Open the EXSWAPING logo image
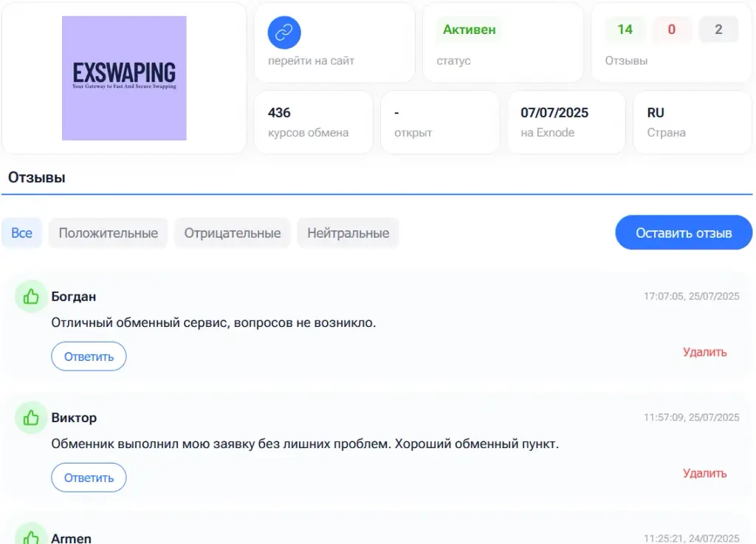The width and height of the screenshot is (756, 544). pyautogui.click(x=124, y=78)
